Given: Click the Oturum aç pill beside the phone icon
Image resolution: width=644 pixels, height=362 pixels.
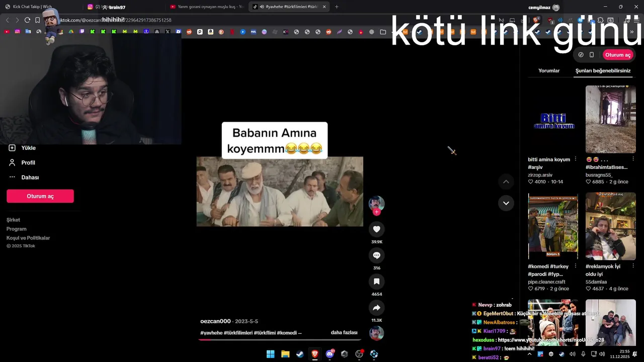Looking at the screenshot, I should [x=617, y=55].
